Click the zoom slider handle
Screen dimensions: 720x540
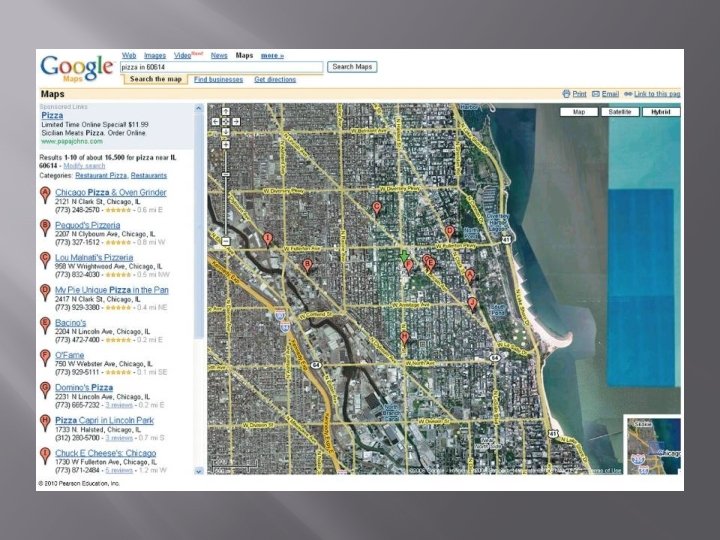225,174
